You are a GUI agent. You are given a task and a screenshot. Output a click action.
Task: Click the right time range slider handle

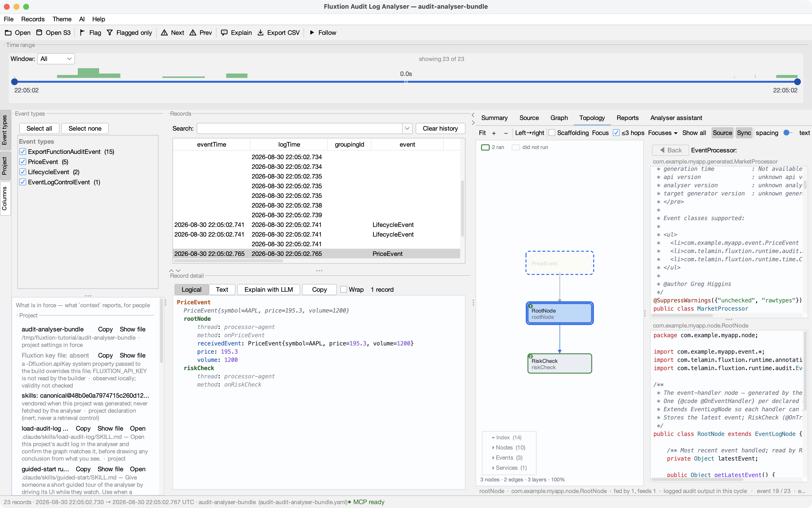[x=797, y=82]
